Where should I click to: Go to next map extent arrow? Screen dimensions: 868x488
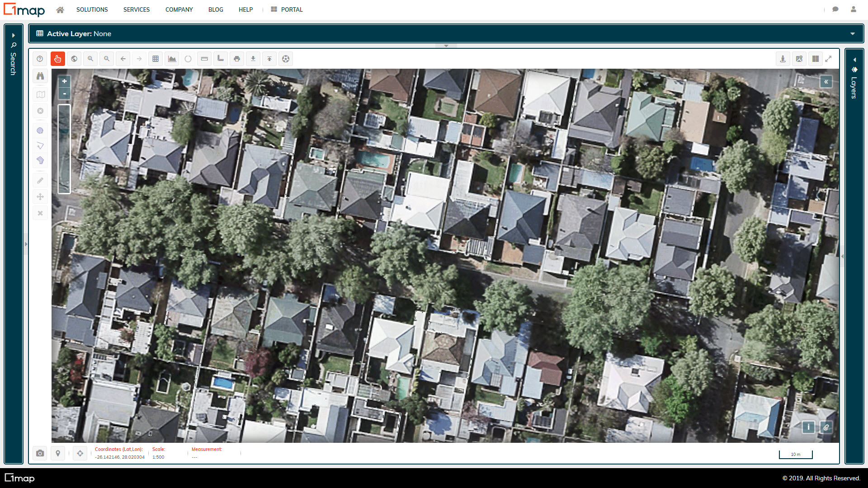click(x=139, y=59)
